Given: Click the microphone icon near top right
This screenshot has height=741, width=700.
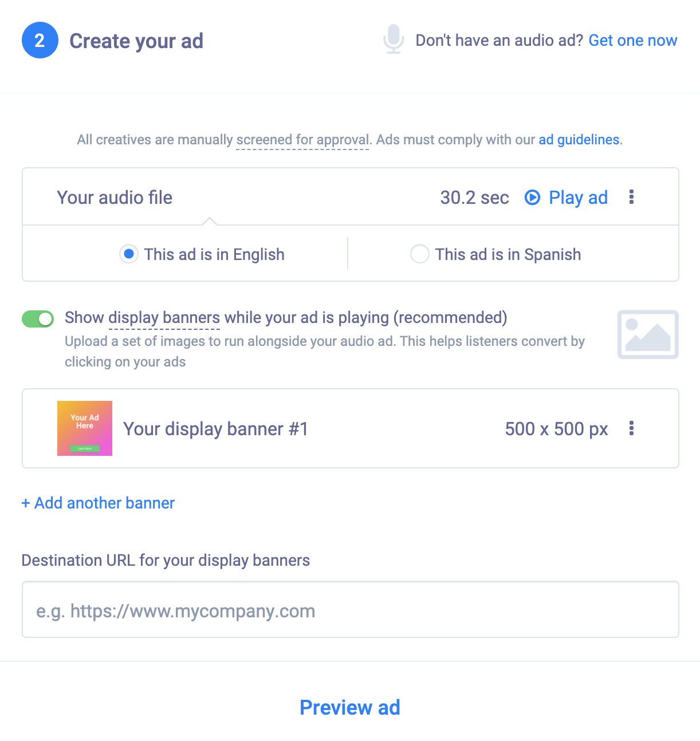Looking at the screenshot, I should (393, 40).
